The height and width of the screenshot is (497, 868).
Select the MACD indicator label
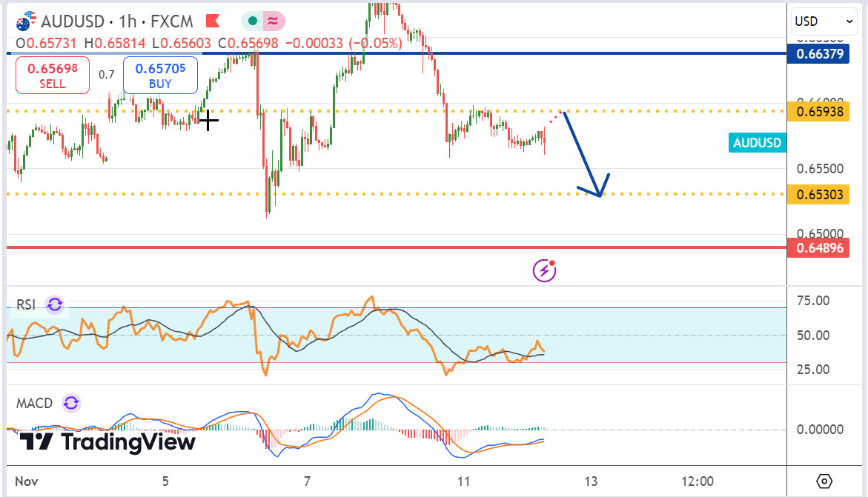[x=35, y=404]
